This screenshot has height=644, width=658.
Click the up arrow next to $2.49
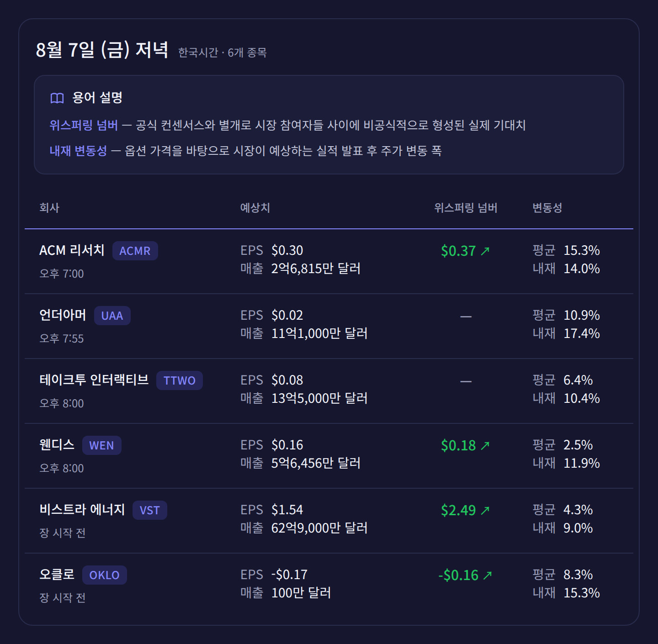[485, 510]
